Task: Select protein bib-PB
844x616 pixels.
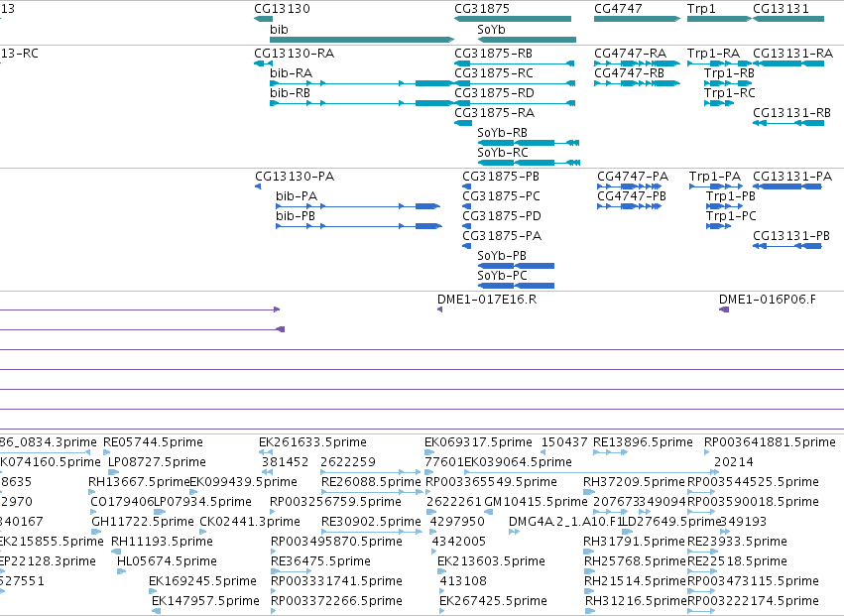Action: pyautogui.click(x=359, y=226)
